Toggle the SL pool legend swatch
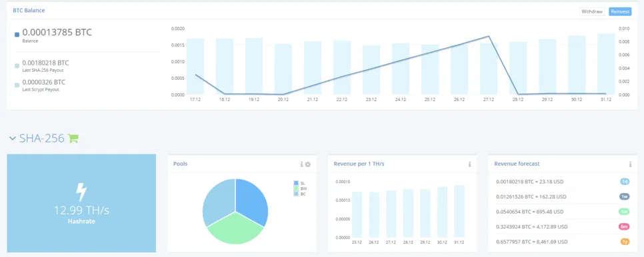 coord(296,183)
